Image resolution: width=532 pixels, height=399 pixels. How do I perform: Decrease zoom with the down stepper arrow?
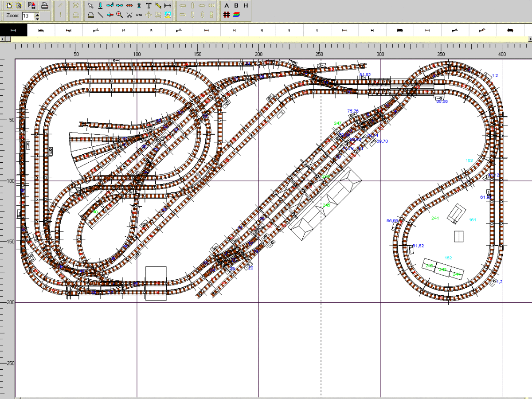(37, 18)
